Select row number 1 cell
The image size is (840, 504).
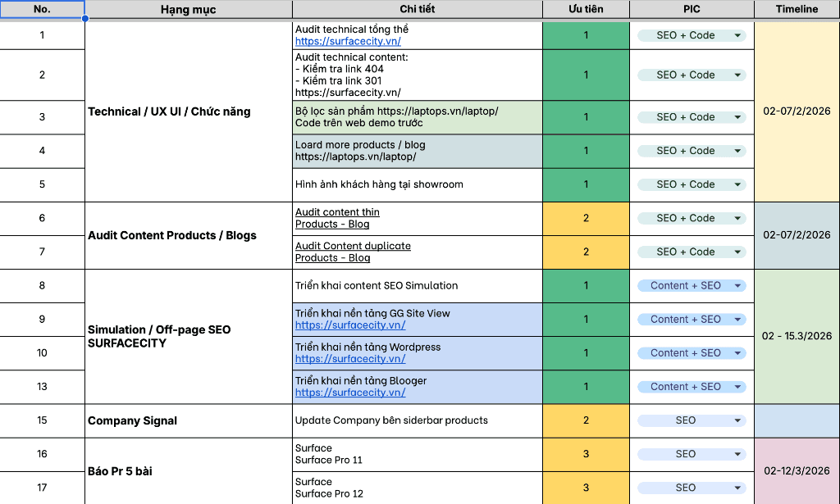(x=43, y=35)
